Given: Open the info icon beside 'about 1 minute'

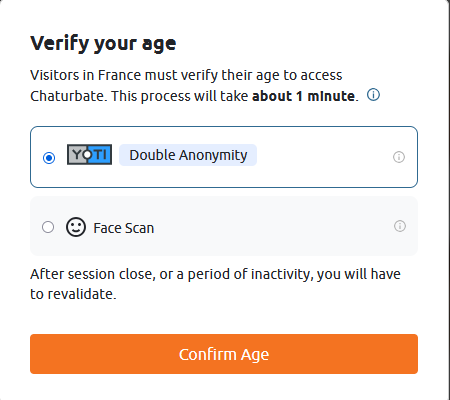Looking at the screenshot, I should (x=373, y=95).
